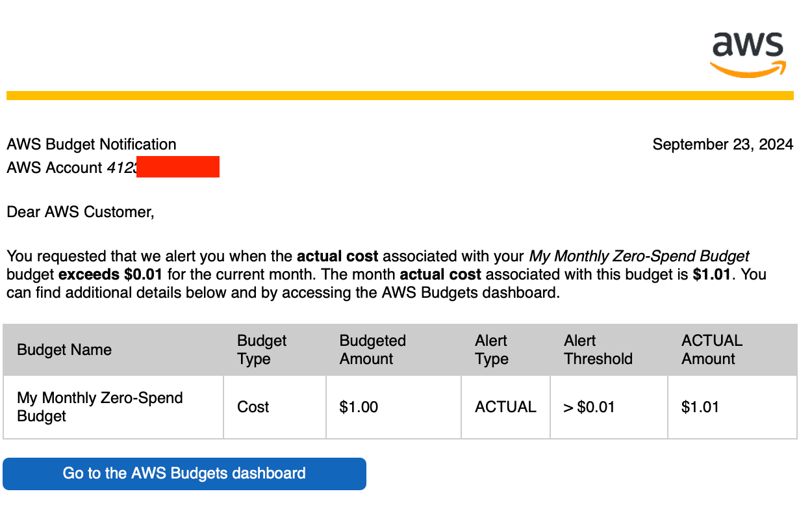Click the Budgeted Amount column header
The width and height of the screenshot is (812, 511).
click(x=372, y=350)
